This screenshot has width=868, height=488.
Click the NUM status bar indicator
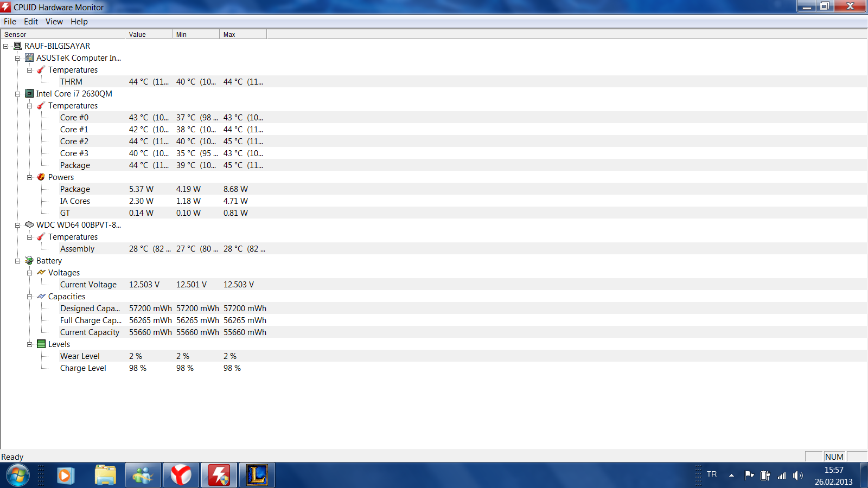(834, 457)
